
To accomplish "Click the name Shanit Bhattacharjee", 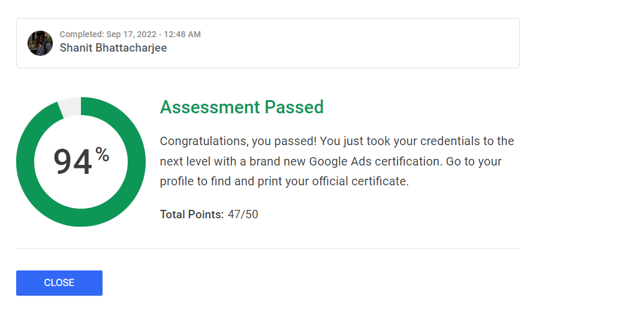I will click(x=113, y=47).
